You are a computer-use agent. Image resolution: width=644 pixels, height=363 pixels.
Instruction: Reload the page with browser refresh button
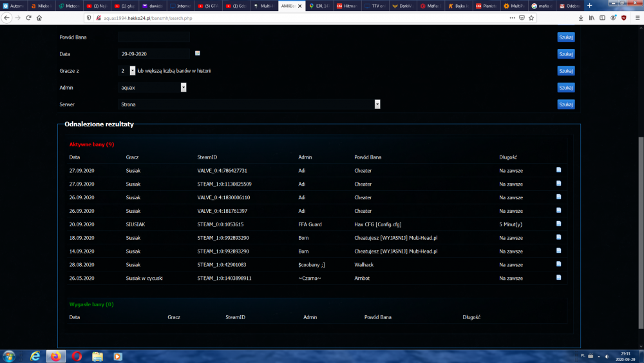[29, 18]
